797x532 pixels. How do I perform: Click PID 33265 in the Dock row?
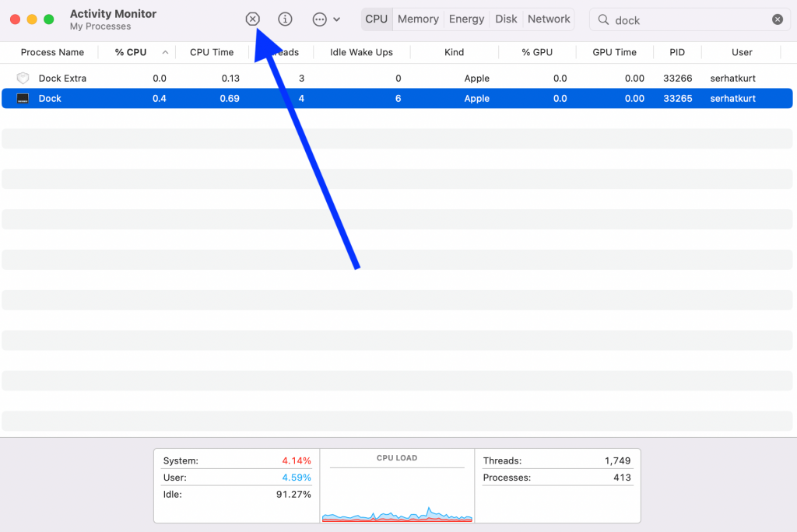[x=678, y=99]
